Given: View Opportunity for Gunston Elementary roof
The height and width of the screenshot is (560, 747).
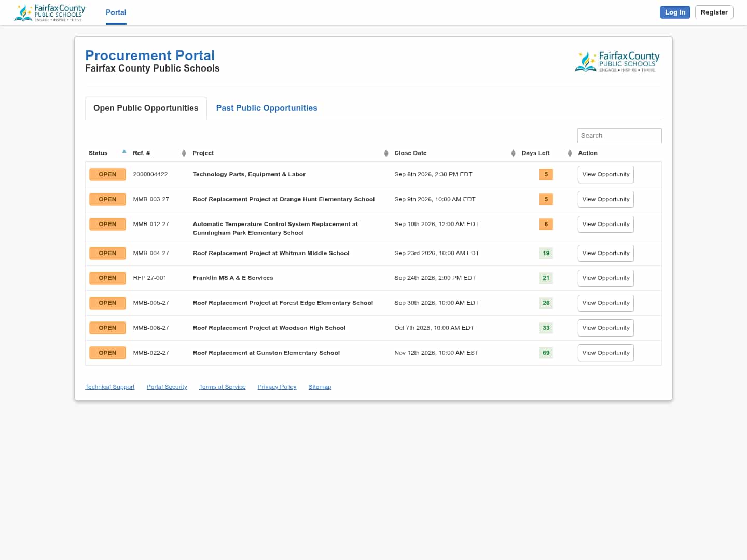Looking at the screenshot, I should pyautogui.click(x=606, y=353).
